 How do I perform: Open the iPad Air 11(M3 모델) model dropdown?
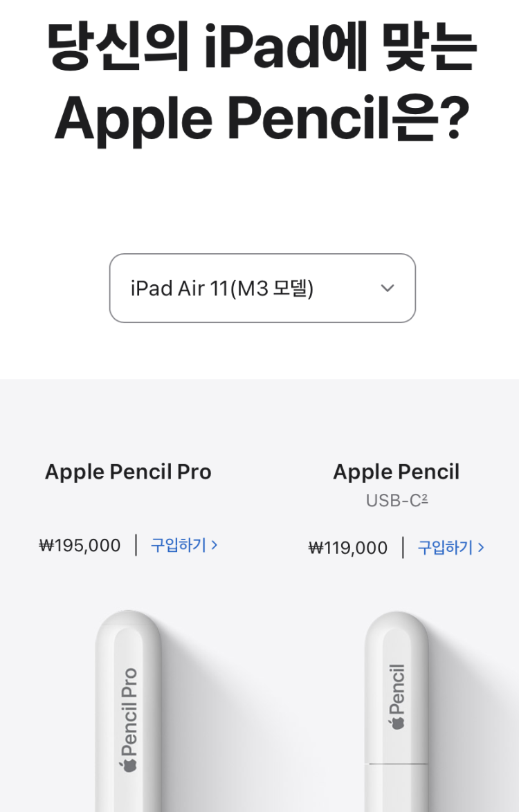coord(262,288)
